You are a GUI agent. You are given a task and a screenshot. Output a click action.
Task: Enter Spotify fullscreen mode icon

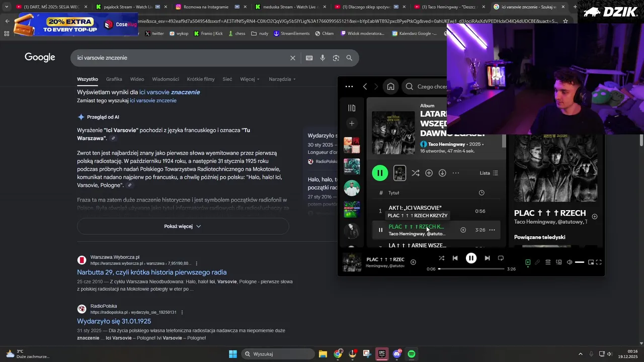599,262
